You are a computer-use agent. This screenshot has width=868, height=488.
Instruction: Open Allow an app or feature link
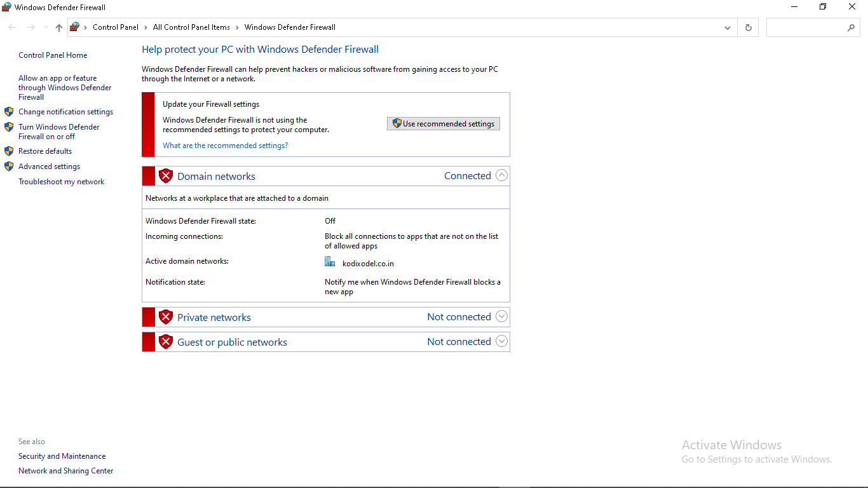coord(65,88)
